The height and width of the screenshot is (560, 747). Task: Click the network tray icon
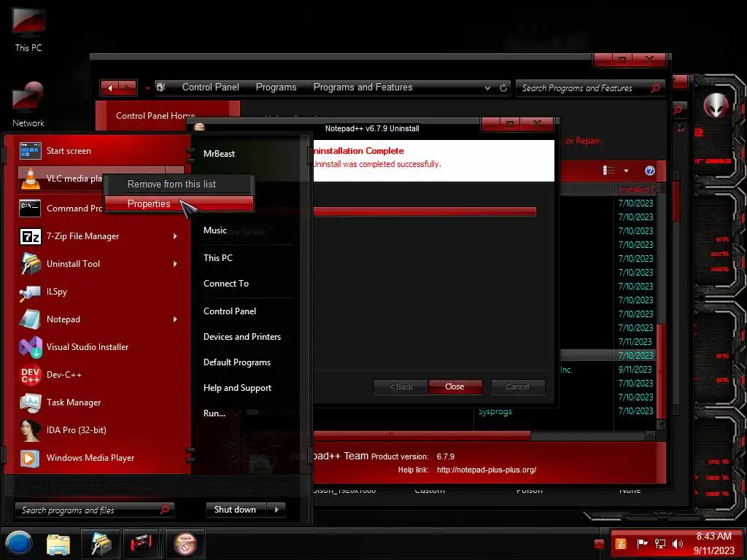[659, 543]
